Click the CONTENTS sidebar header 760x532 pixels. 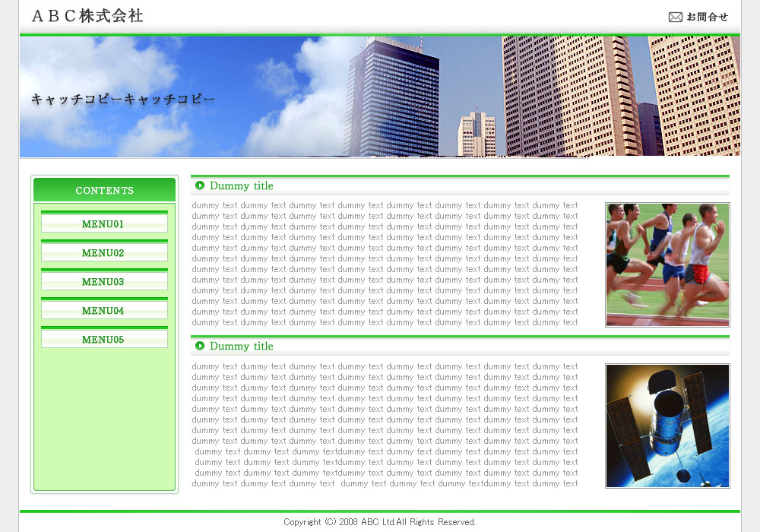[x=104, y=190]
